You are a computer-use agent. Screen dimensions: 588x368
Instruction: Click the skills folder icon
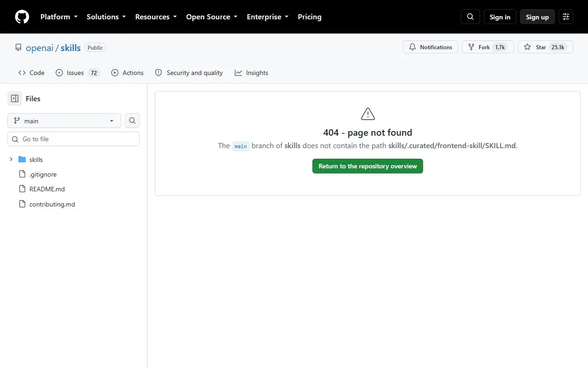coord(22,160)
